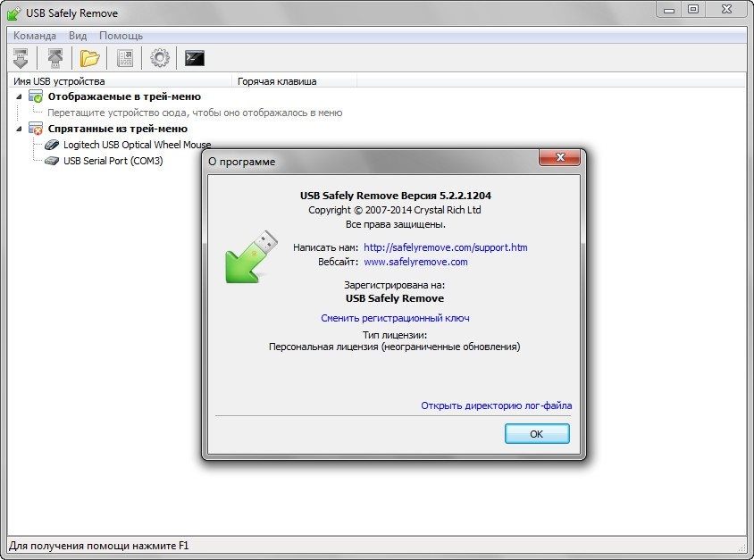Viewport: 754px width, 560px height.
Task: Collapse the Отображаемые в трей-меню group
Action: click(19, 96)
